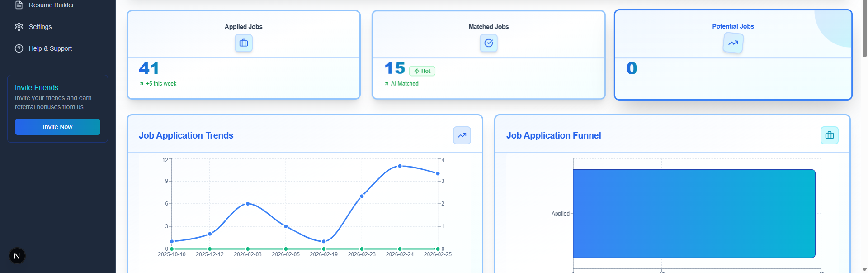
Task: Click the Applied bar in funnel chart
Action: pos(693,213)
